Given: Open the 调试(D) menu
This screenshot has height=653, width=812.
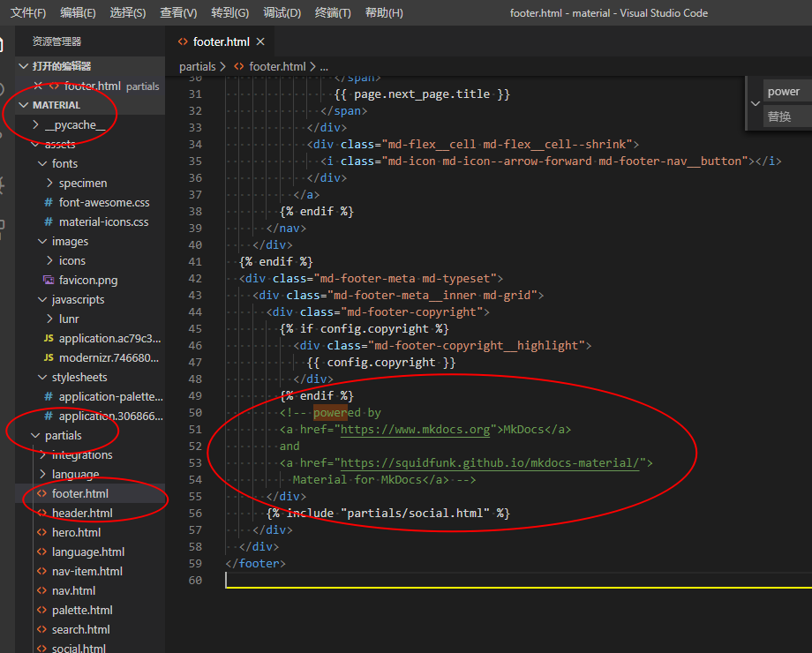Looking at the screenshot, I should [x=282, y=13].
